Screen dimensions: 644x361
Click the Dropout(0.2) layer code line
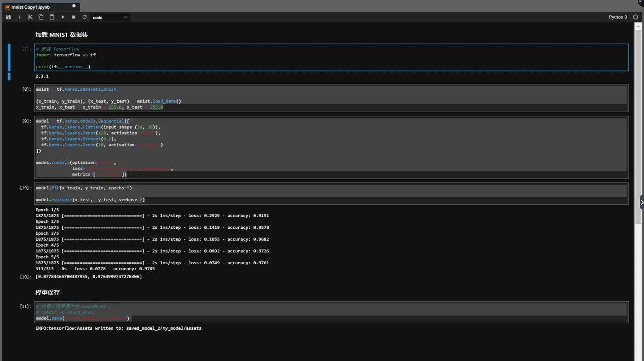[x=79, y=139]
